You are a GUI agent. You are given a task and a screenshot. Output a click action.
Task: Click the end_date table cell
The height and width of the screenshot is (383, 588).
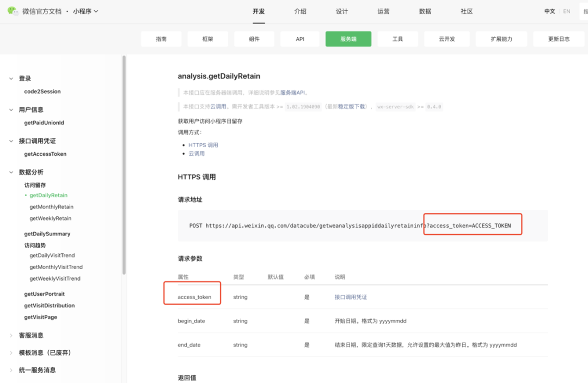[x=189, y=345]
